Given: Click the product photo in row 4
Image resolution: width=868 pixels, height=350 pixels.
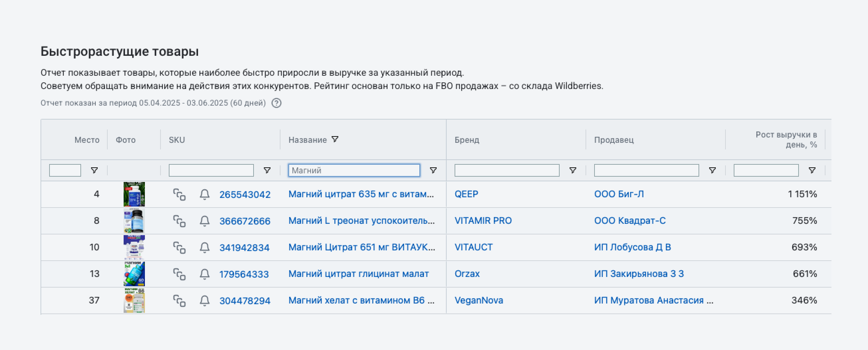Looking at the screenshot, I should coord(134,194).
